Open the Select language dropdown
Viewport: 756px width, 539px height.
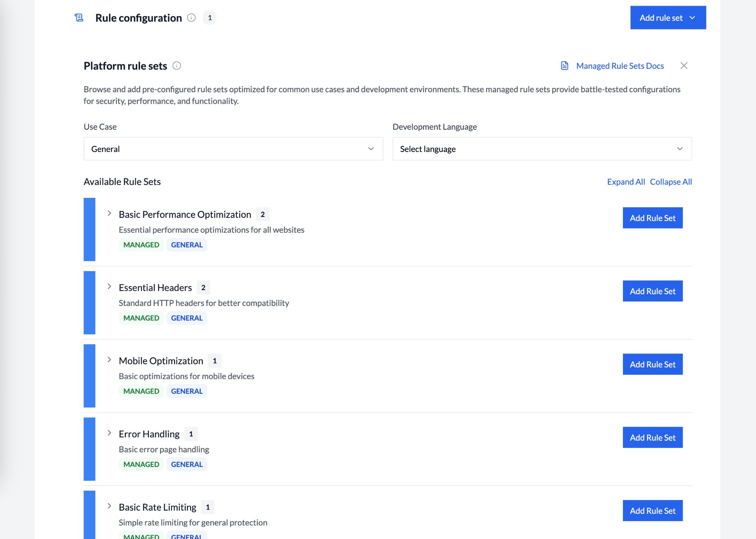pyautogui.click(x=542, y=149)
